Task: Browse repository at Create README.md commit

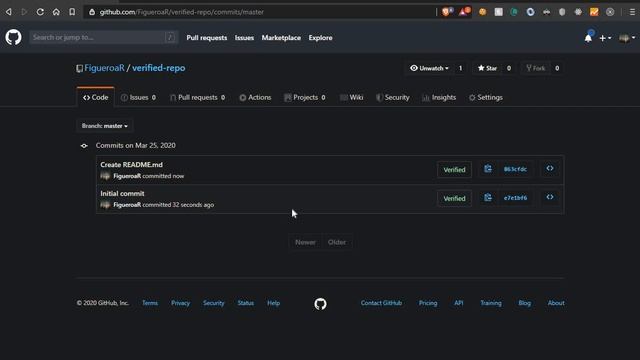Action: (x=550, y=168)
